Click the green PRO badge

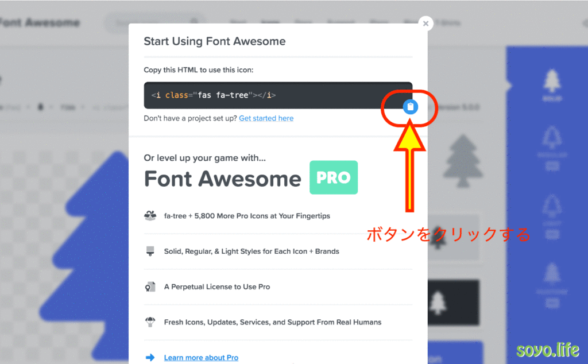[x=334, y=177]
